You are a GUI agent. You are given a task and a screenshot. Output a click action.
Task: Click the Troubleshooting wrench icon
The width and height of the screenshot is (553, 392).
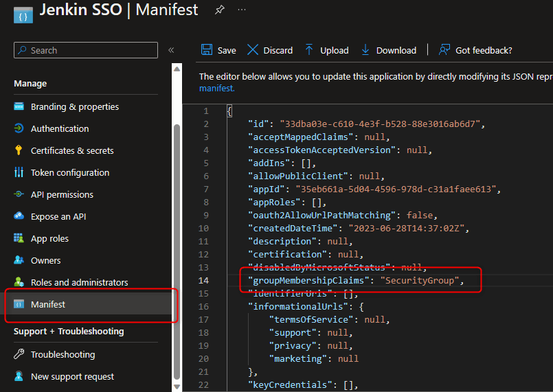[19, 354]
